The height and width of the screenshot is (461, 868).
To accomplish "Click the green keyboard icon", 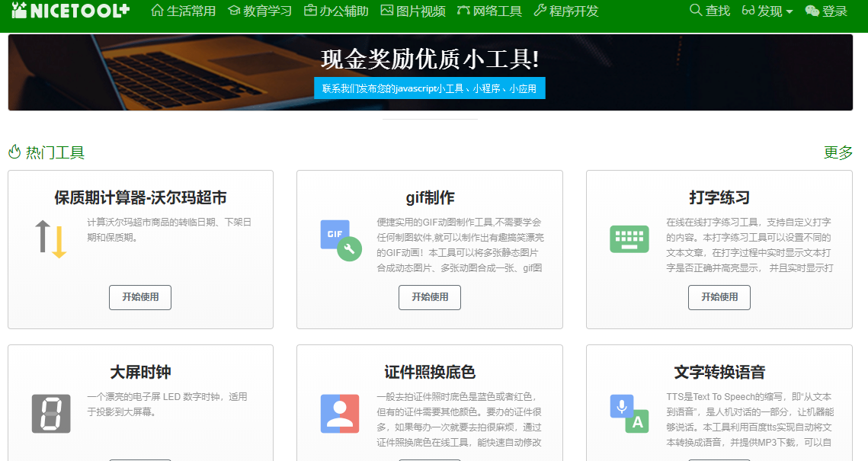I will 629,239.
